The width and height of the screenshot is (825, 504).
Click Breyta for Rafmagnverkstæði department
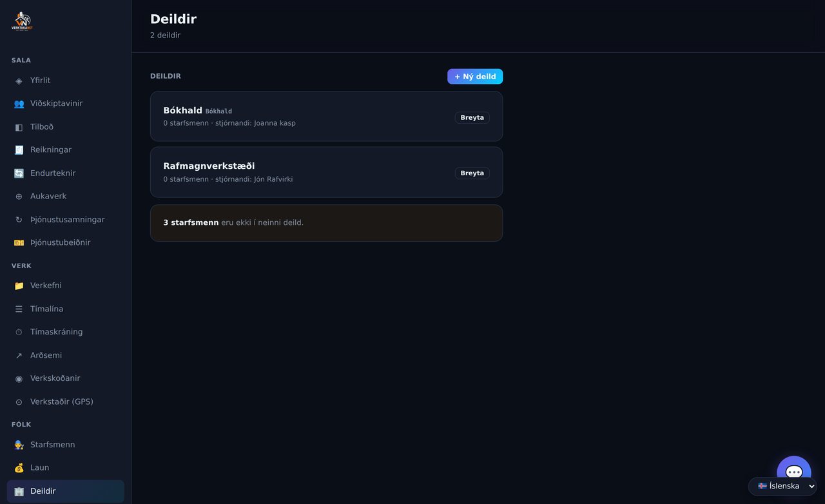pyautogui.click(x=472, y=173)
